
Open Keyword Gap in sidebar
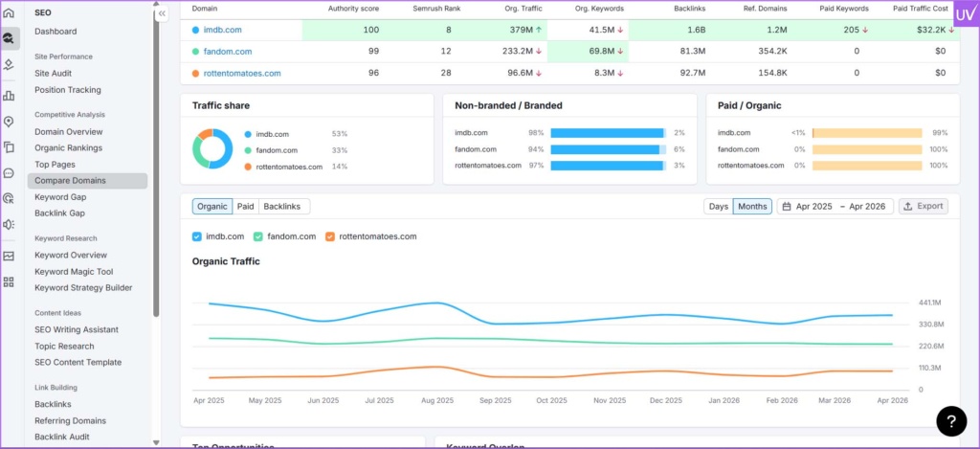(x=60, y=196)
